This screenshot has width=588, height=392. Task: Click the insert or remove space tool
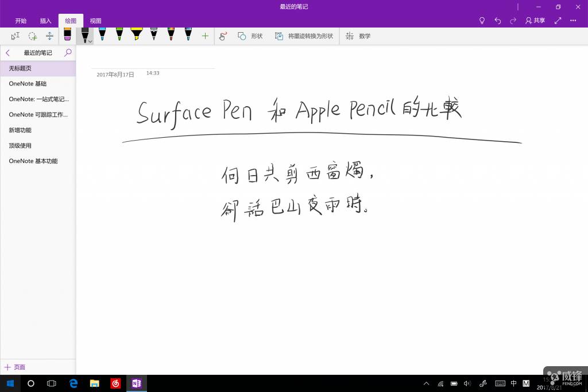pos(49,36)
